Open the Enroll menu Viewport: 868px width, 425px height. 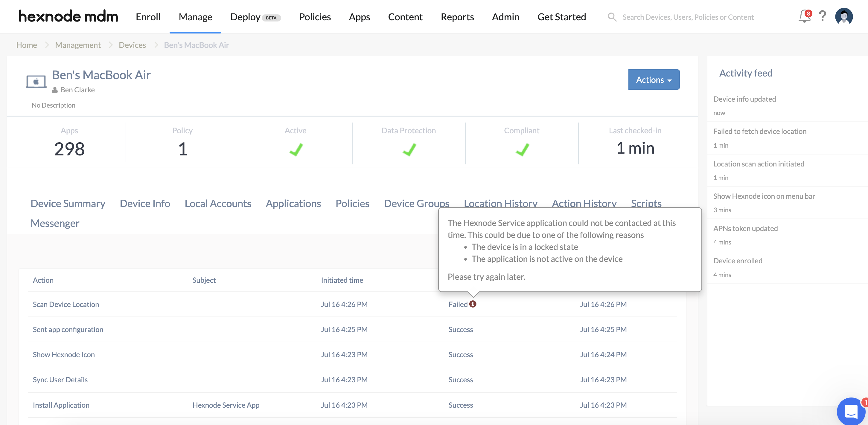pos(148,16)
